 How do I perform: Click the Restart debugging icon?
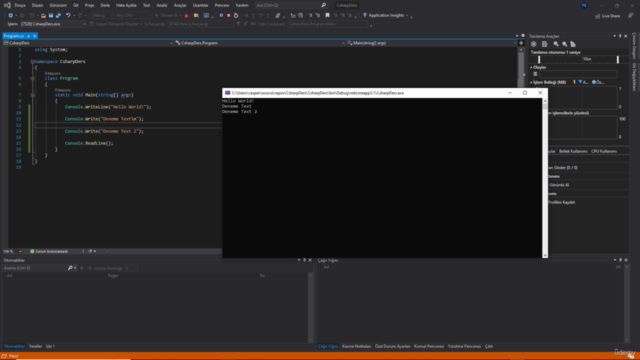pyautogui.click(x=236, y=16)
